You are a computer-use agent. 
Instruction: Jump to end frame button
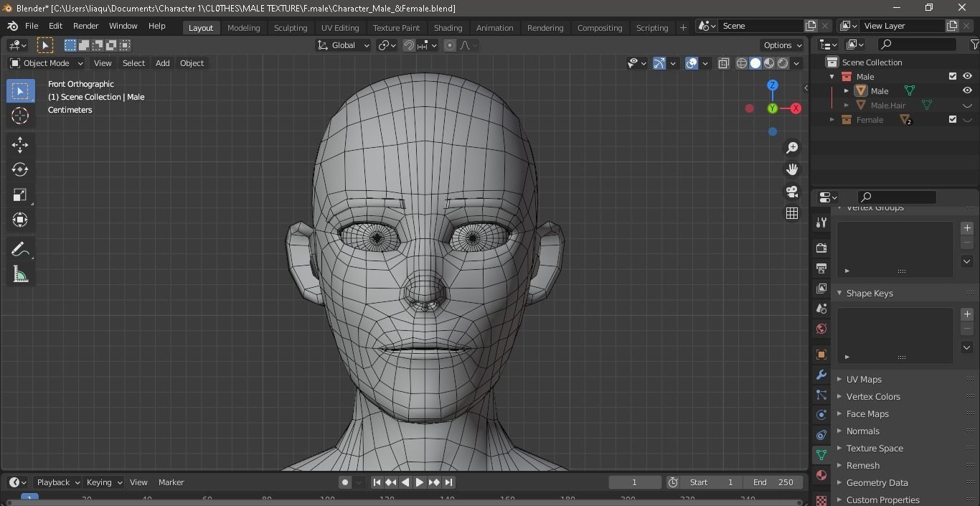[x=448, y=482]
